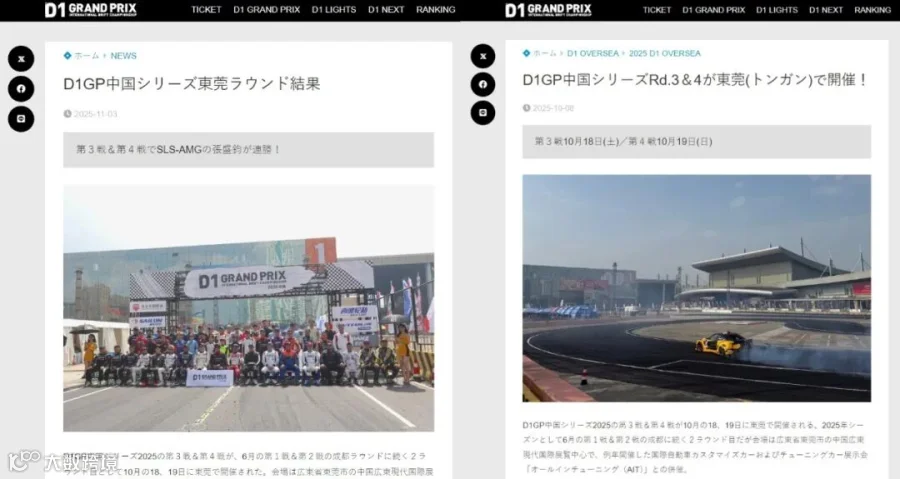
Task: Click the 2025 D1 OVERSEA breadcrumb link
Action: (665, 53)
